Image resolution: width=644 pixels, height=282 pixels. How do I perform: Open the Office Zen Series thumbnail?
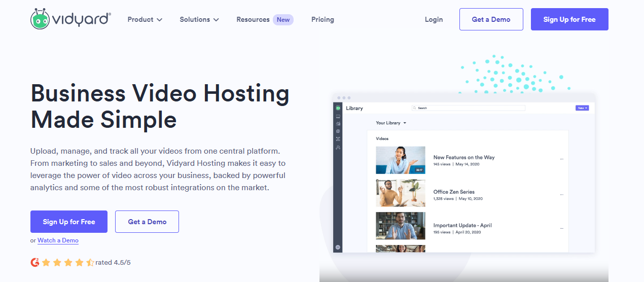401,193
